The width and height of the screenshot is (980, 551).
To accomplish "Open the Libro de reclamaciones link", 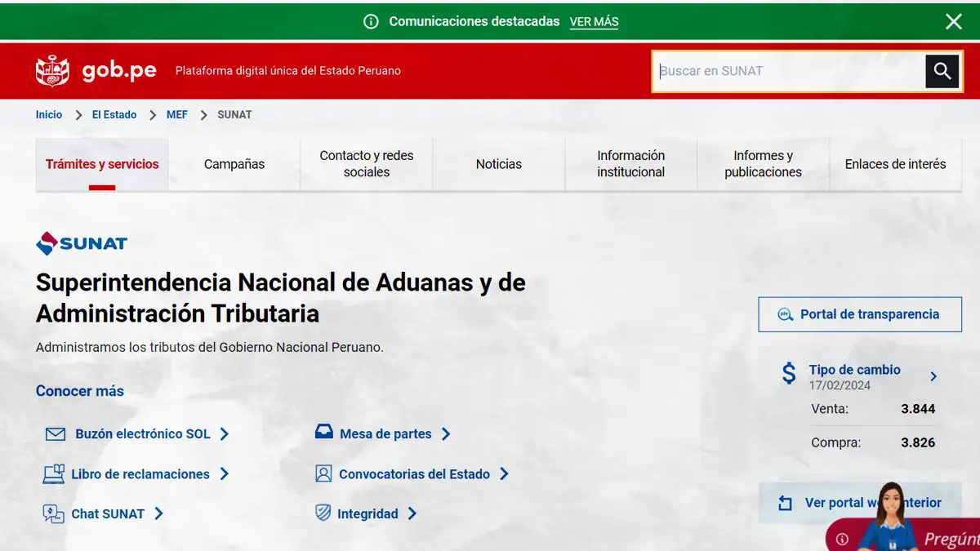I will click(x=140, y=474).
